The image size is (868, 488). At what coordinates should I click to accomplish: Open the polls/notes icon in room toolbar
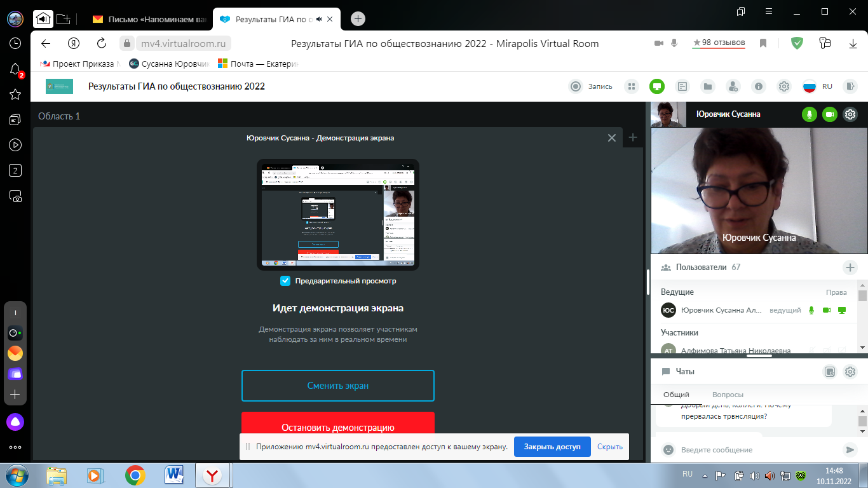pos(682,86)
